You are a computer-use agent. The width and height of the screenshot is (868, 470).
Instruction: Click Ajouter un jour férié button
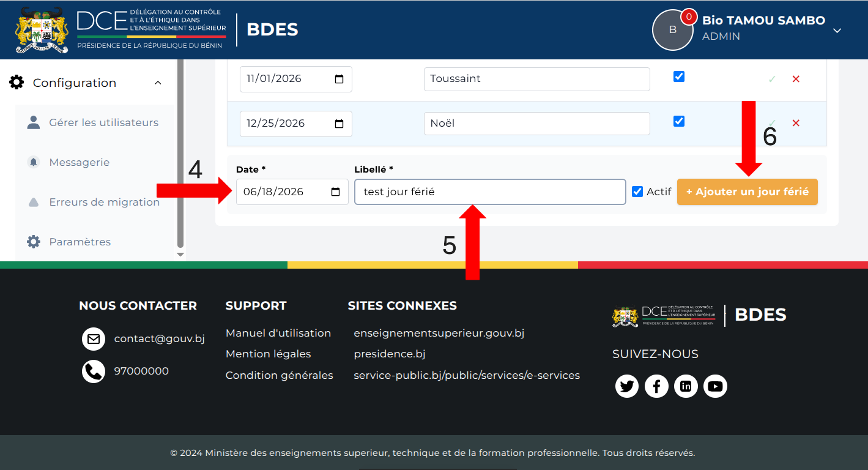[747, 192]
